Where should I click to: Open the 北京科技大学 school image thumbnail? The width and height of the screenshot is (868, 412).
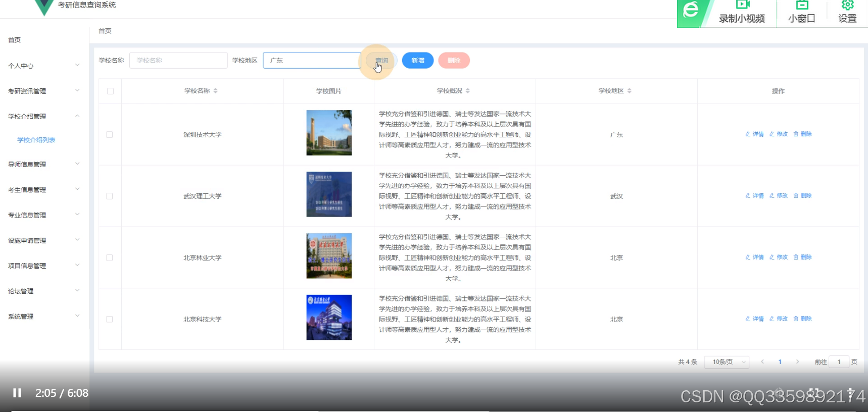coord(329,318)
